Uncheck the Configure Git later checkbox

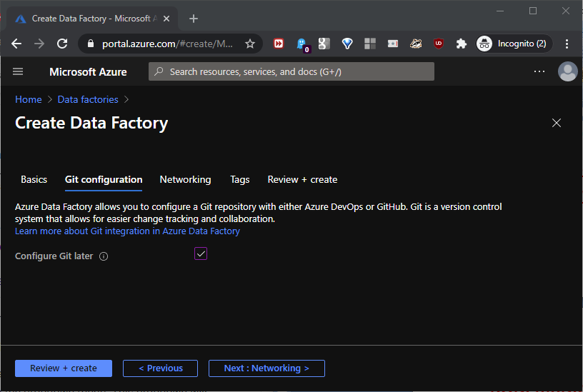(201, 253)
